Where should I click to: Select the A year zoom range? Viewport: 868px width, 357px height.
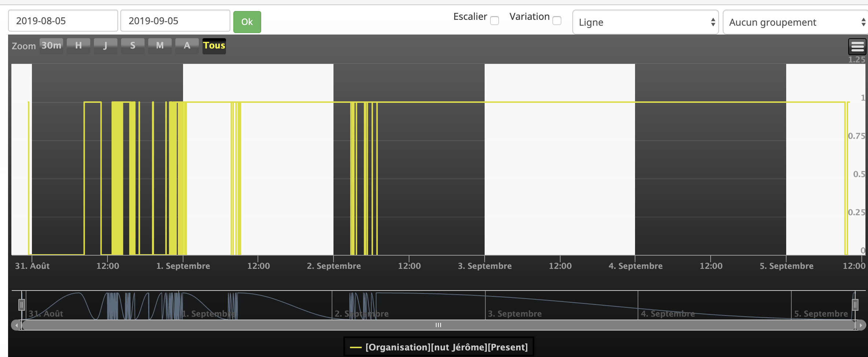187,46
